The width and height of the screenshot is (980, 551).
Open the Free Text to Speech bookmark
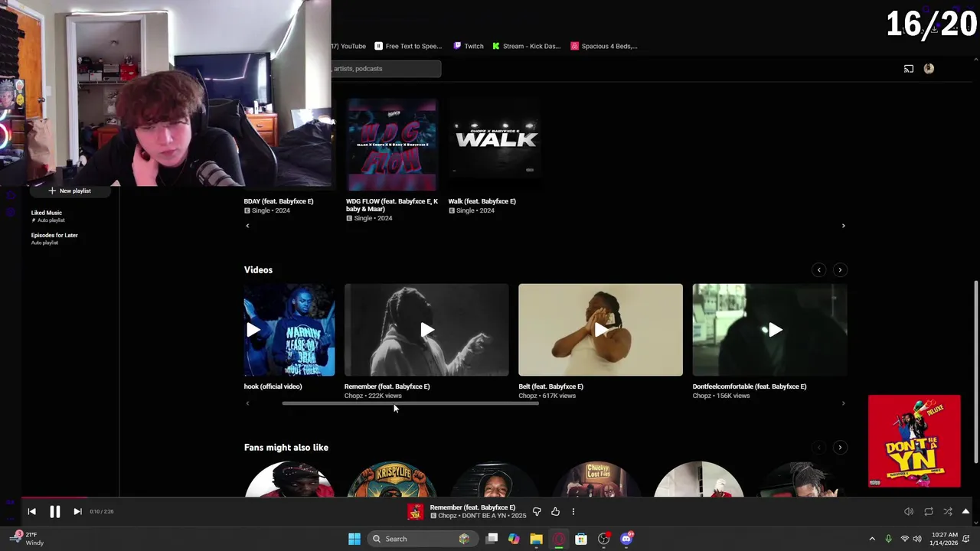[408, 46]
